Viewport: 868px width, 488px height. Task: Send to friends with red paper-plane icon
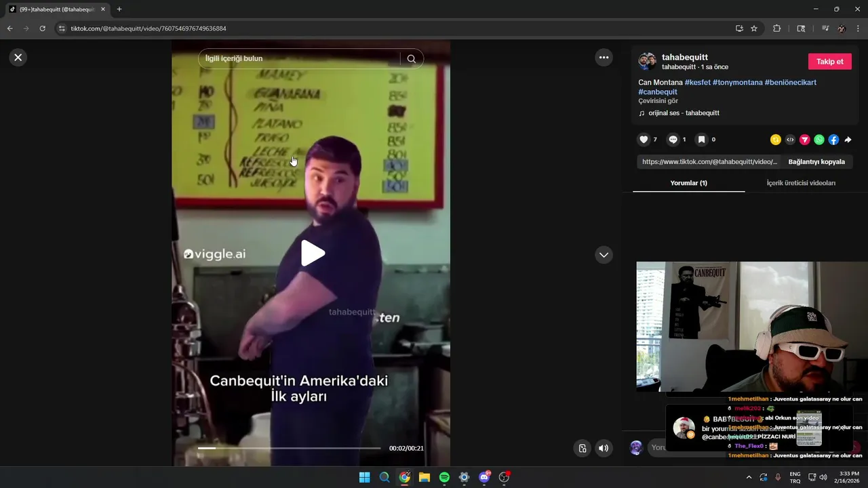804,140
